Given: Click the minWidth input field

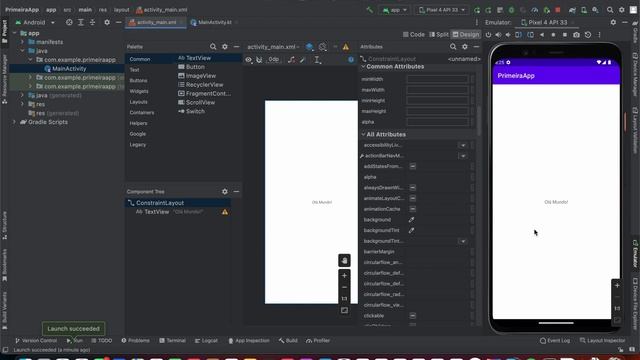Looking at the screenshot, I should click(x=437, y=79).
